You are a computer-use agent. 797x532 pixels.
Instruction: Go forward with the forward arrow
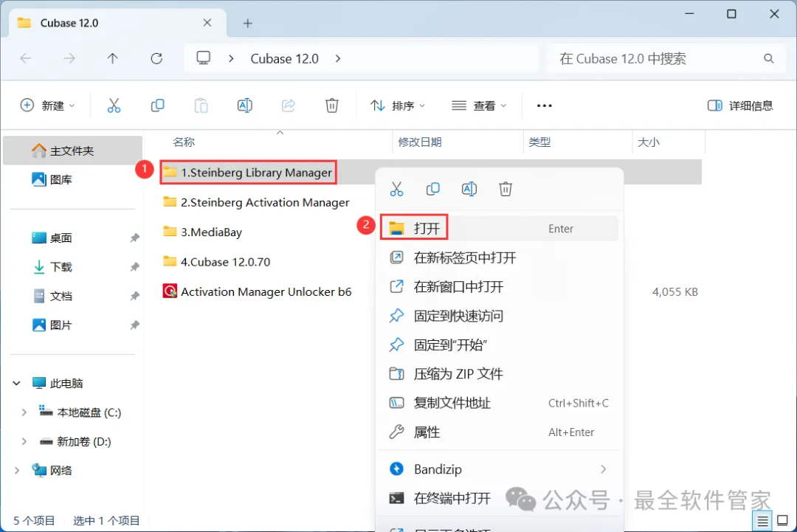point(69,59)
